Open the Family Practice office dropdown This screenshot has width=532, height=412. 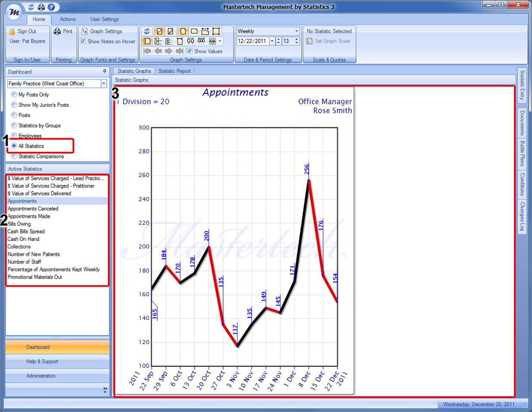(104, 84)
